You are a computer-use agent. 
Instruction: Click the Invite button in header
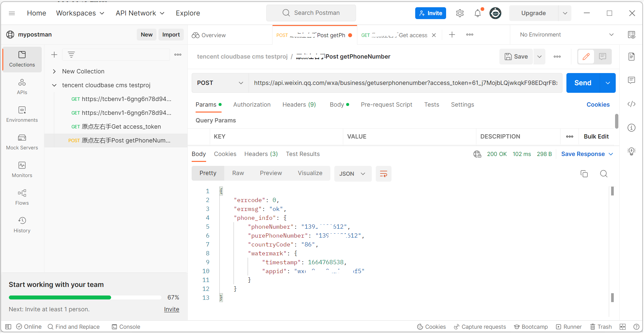coord(431,13)
